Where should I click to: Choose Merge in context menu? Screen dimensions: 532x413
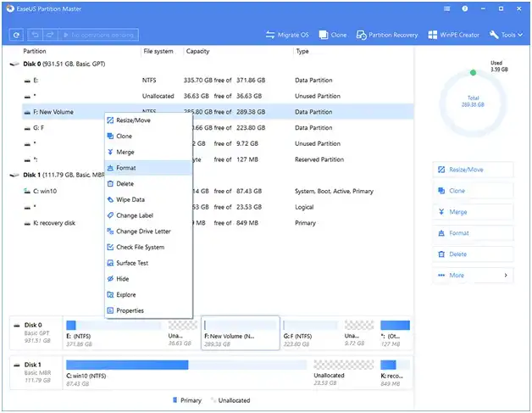[148, 152]
